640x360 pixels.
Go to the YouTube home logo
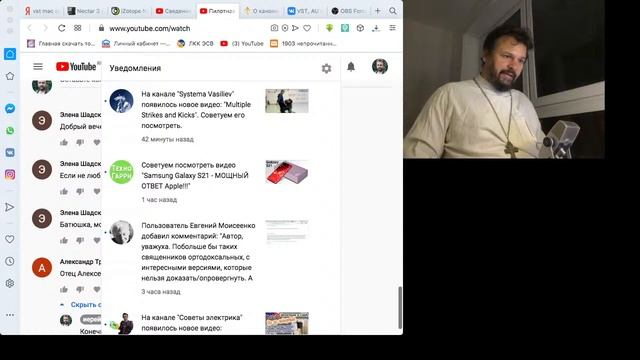coord(76,67)
